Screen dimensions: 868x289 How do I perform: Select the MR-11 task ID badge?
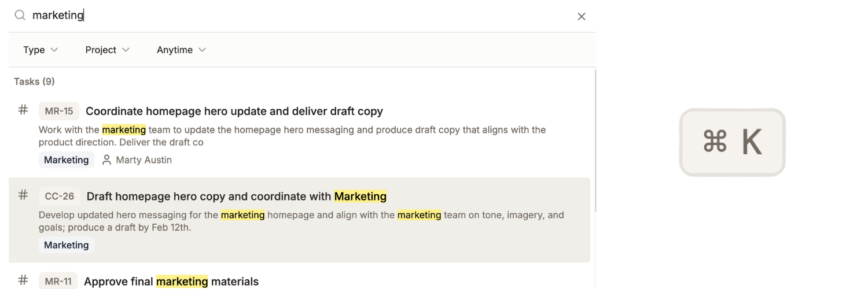[58, 281]
